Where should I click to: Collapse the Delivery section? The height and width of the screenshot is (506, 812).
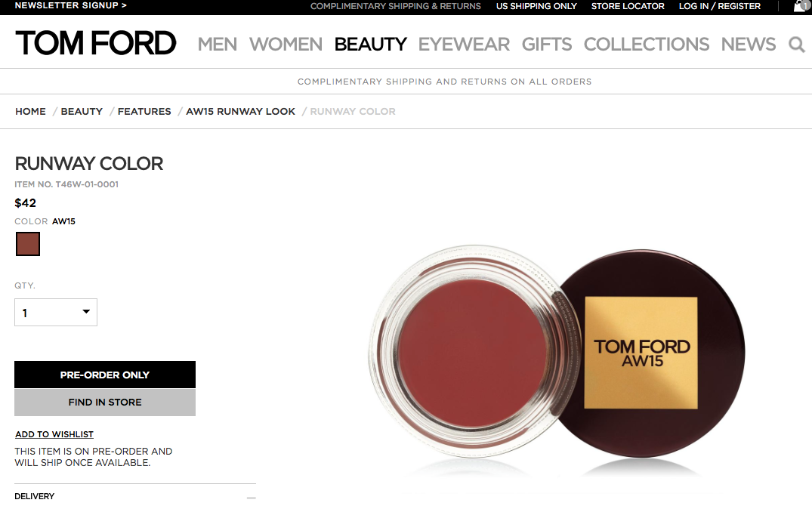pyautogui.click(x=252, y=497)
